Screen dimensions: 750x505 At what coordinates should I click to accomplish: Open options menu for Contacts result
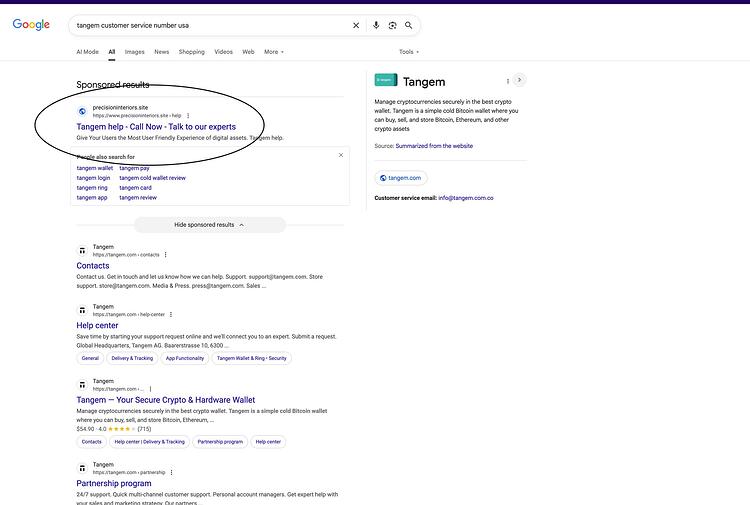tap(165, 255)
